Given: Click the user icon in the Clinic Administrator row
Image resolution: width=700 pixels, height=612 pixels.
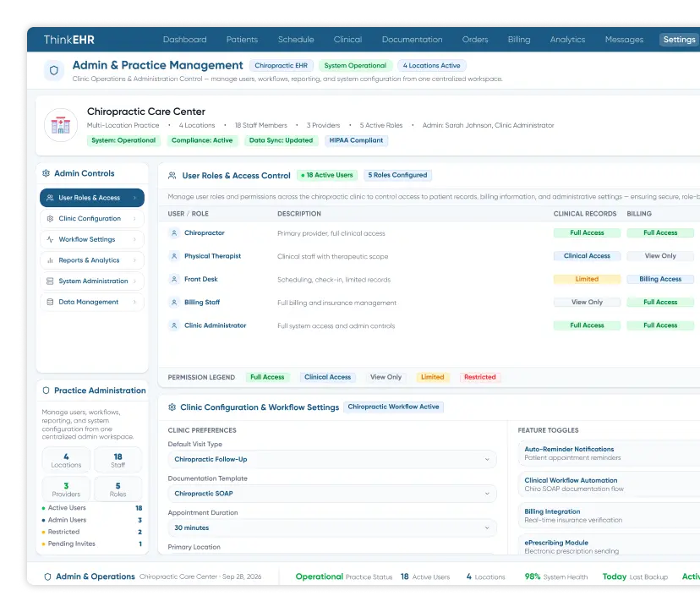Looking at the screenshot, I should click(174, 325).
